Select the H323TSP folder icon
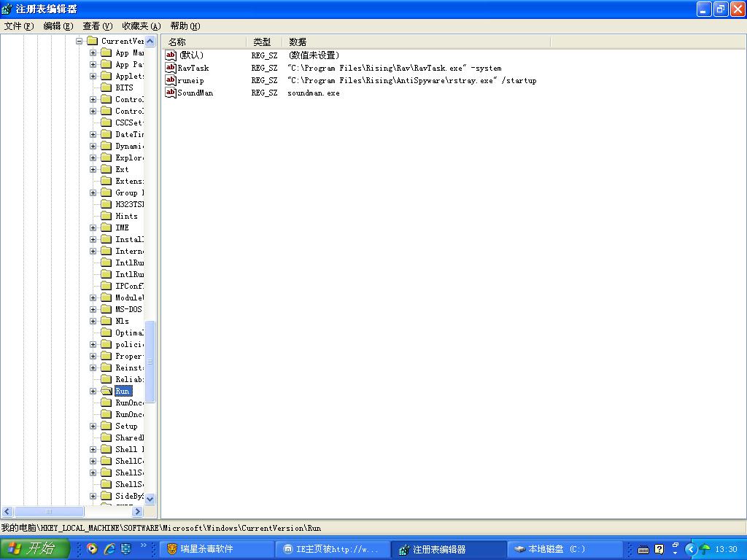 (107, 204)
